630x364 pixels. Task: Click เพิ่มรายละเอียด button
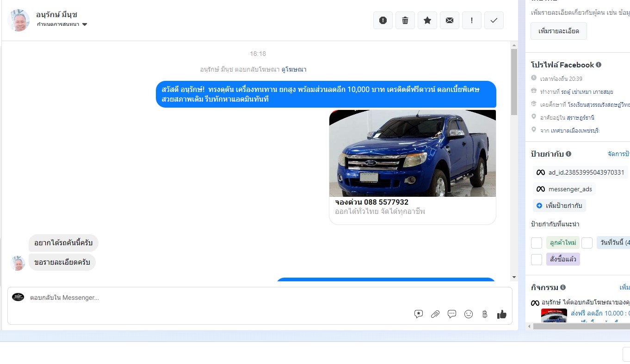(x=559, y=31)
